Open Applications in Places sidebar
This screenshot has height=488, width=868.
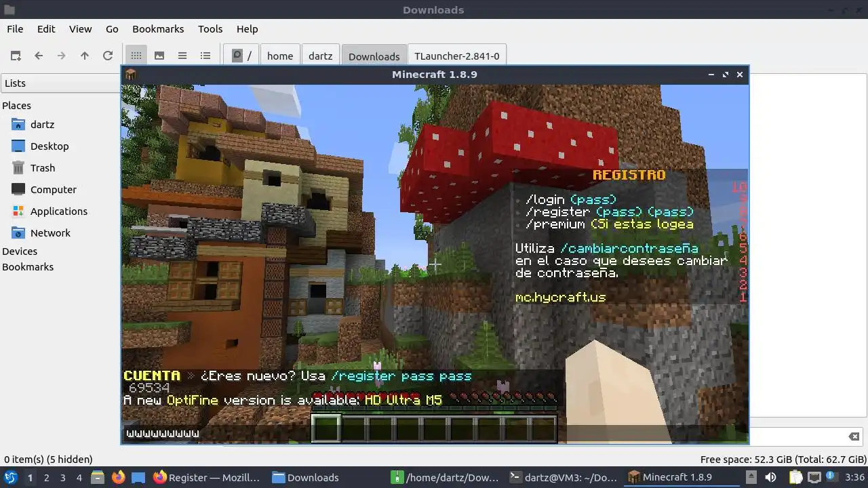59,211
